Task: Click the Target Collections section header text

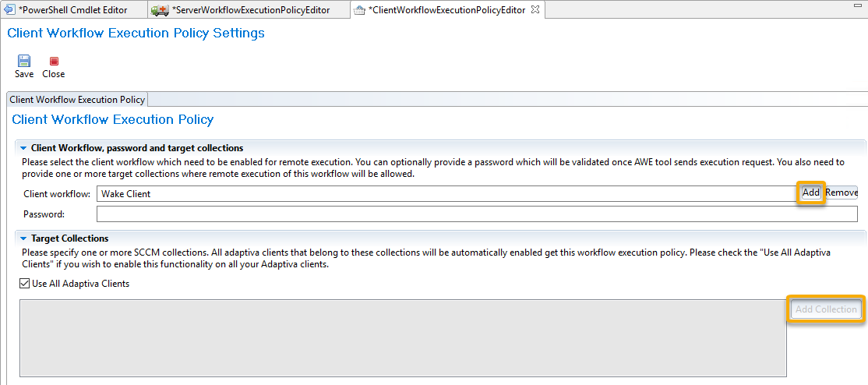Action: click(x=70, y=238)
